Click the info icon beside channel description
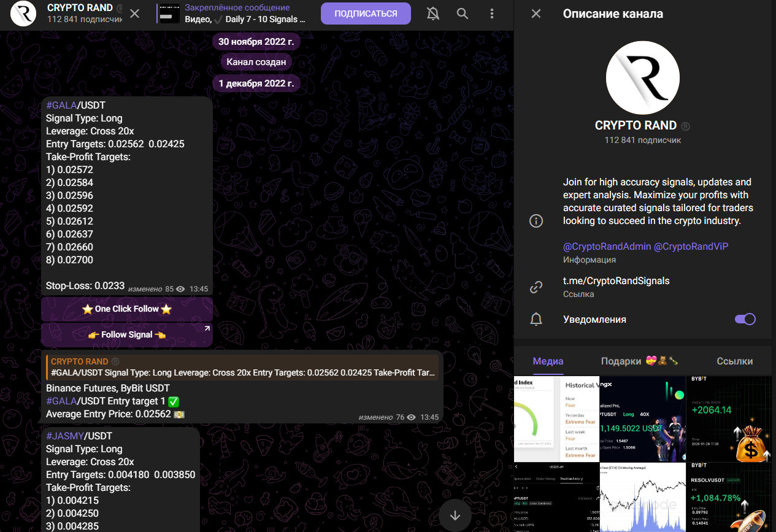Viewport: 776px width, 532px height. click(536, 221)
